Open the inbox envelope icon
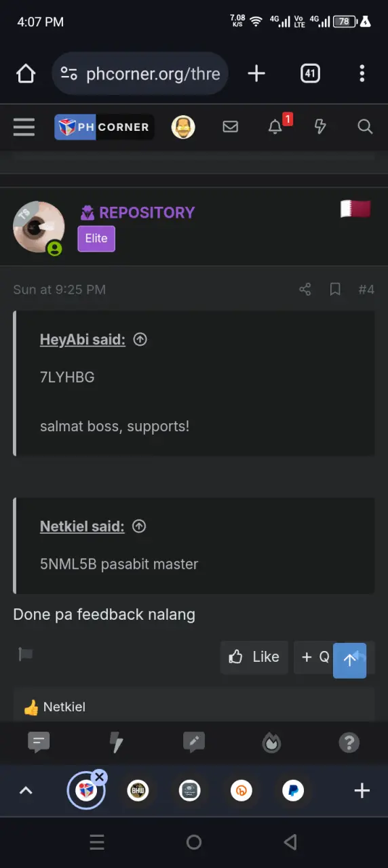The width and height of the screenshot is (388, 868). click(231, 127)
